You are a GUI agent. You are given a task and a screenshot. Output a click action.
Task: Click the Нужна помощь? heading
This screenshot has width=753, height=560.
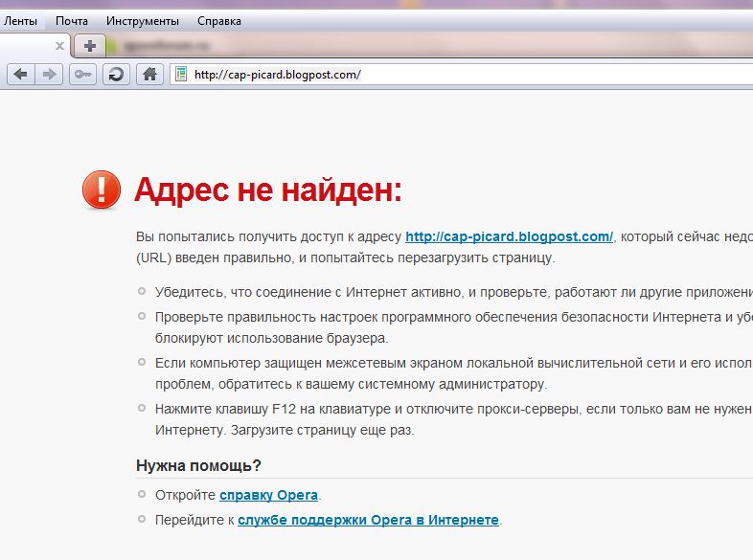(198, 465)
